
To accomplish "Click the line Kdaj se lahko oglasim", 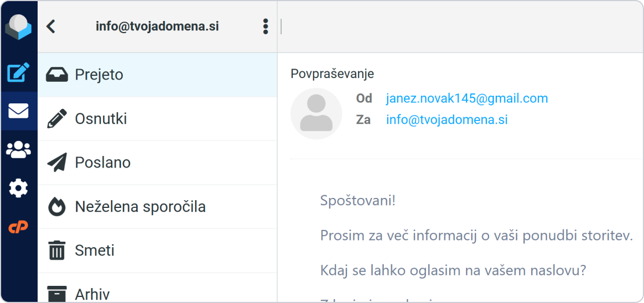I will click(x=453, y=270).
